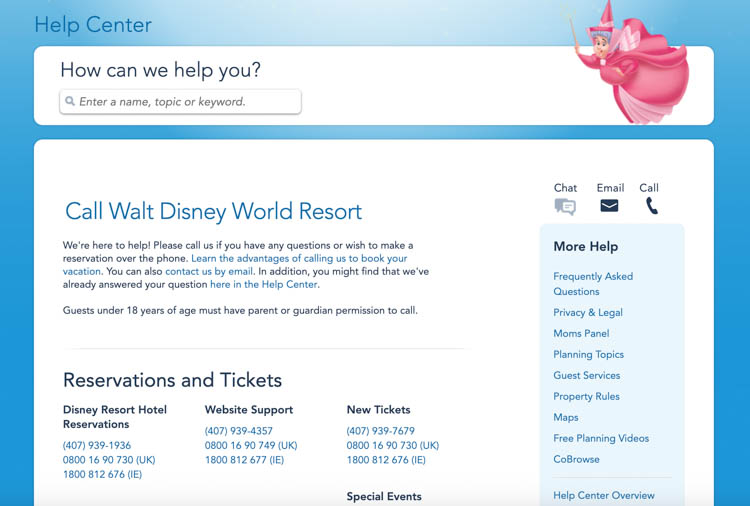Screen dimensions: 750x506
Task: Open Guest Services help link
Action: (586, 376)
